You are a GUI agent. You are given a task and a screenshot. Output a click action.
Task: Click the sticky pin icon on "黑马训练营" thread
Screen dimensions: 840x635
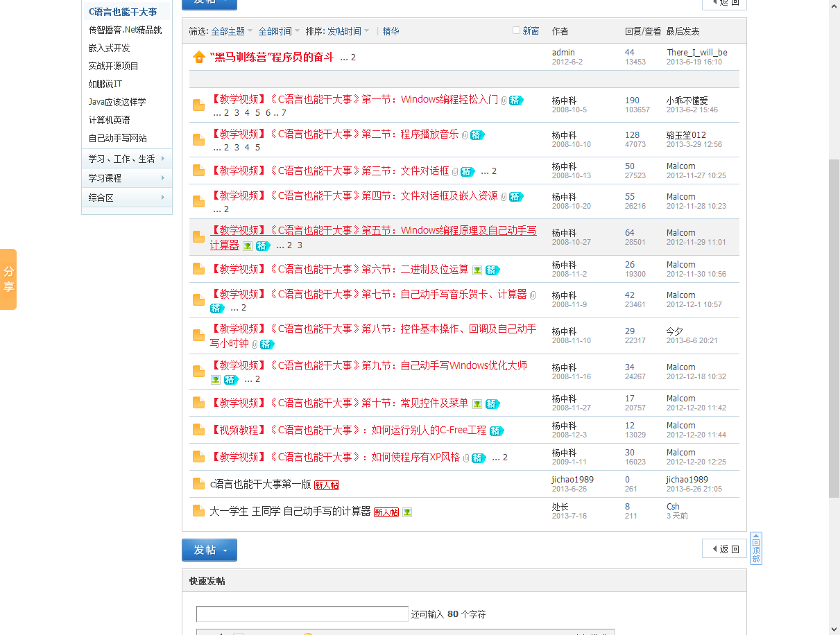[x=198, y=57]
